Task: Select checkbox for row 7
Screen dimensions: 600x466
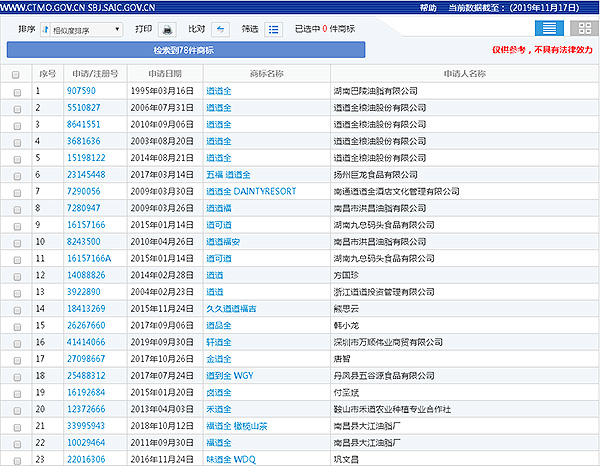Action: coord(16,191)
